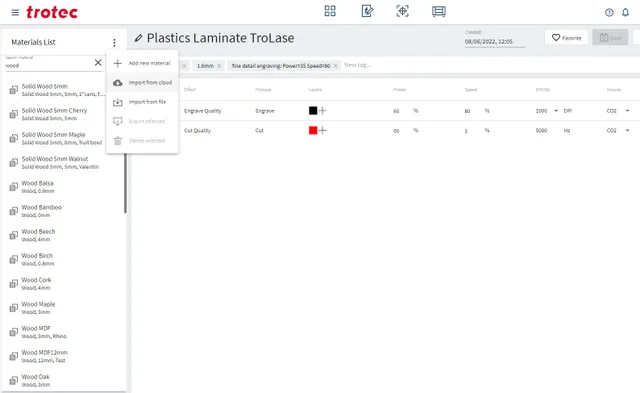Choose Export selected menu entry

[x=142, y=121]
